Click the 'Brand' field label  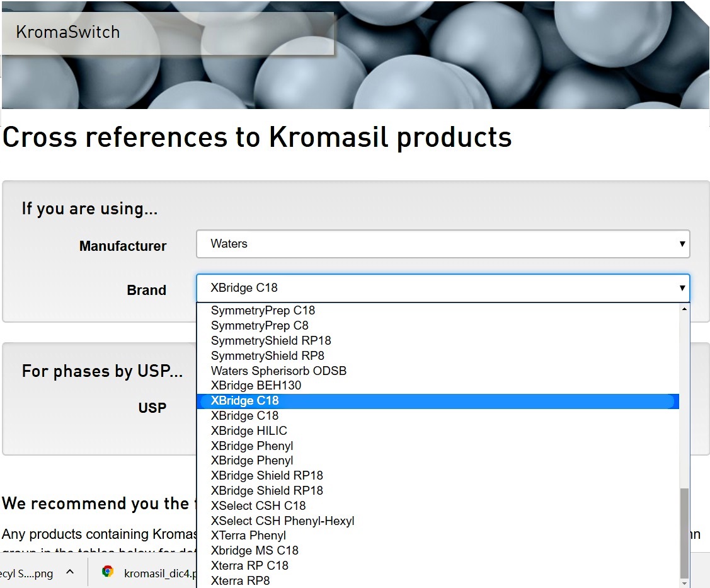point(146,290)
